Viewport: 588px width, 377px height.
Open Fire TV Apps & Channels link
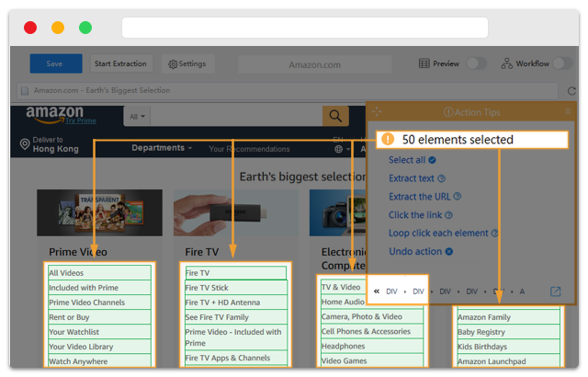(236, 358)
